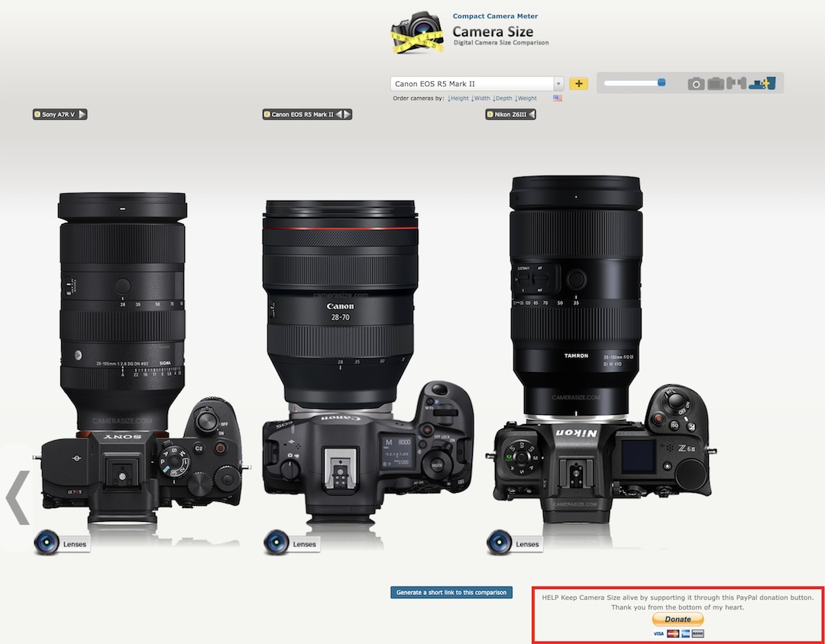This screenshot has height=644, width=825.
Task: Switch to the side view icon
Action: pyautogui.click(x=737, y=84)
